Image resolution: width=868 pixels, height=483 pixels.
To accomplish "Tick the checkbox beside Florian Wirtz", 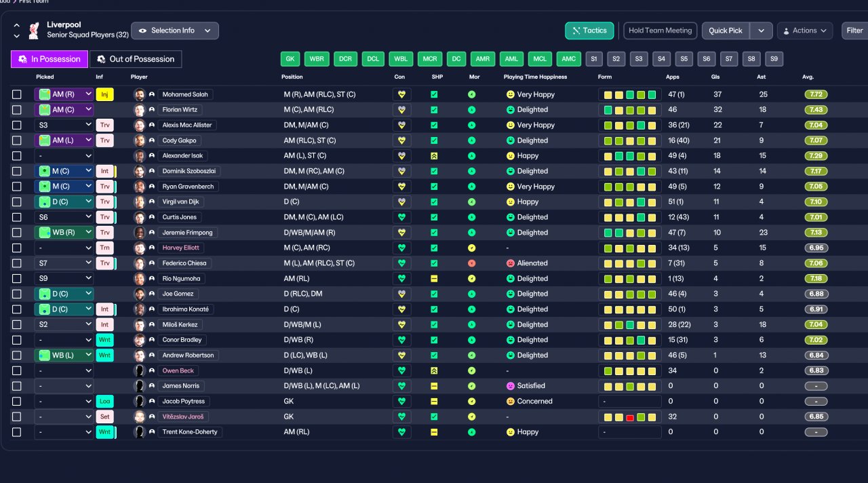I will coord(17,110).
